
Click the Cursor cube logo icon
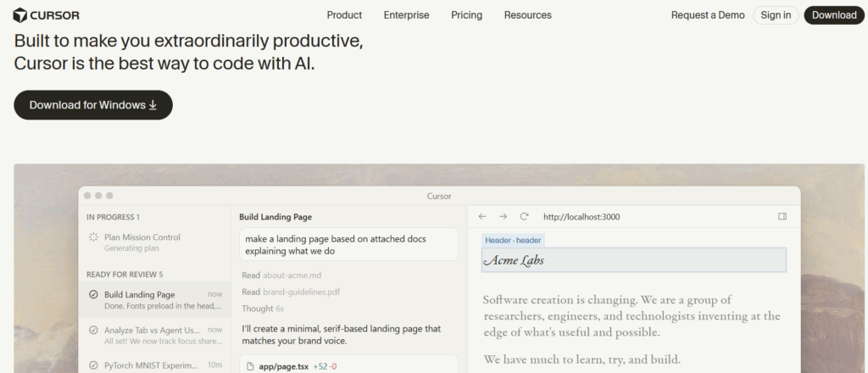click(20, 15)
